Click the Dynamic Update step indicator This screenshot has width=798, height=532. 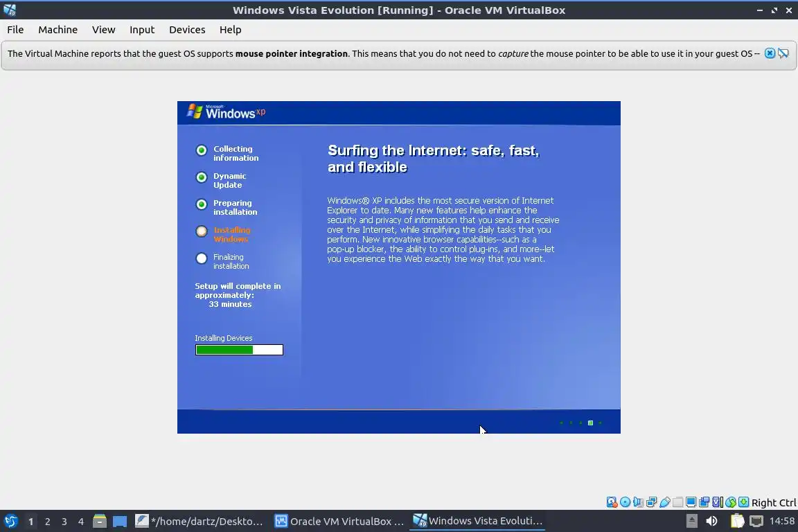[x=202, y=177]
